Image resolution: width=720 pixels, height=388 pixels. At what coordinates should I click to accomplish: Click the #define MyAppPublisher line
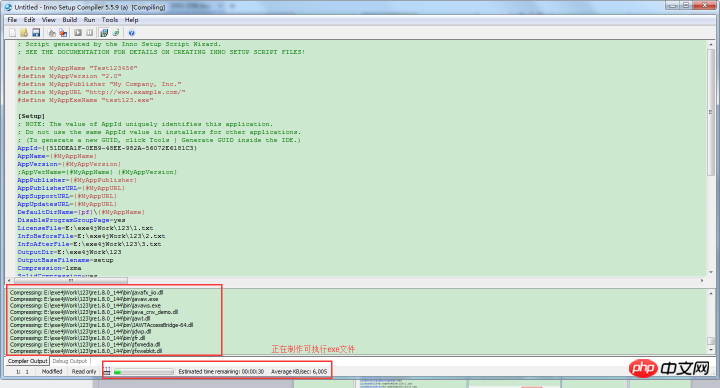99,84
